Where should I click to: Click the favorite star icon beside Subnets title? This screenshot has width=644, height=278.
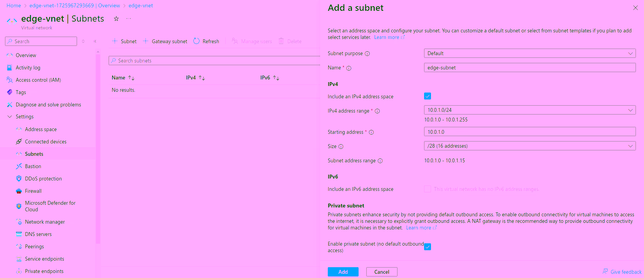point(116,19)
